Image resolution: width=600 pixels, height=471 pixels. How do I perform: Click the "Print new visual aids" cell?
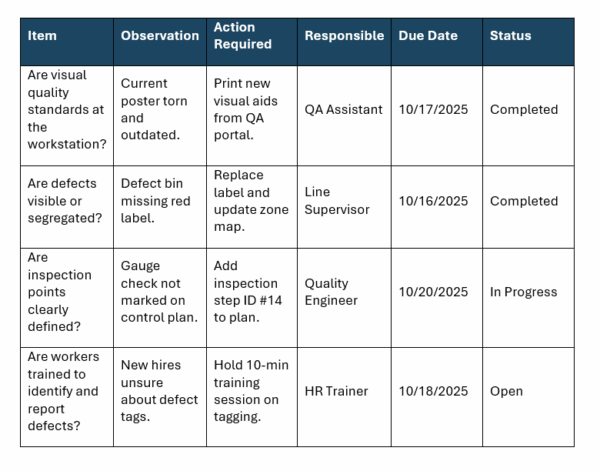click(x=250, y=110)
